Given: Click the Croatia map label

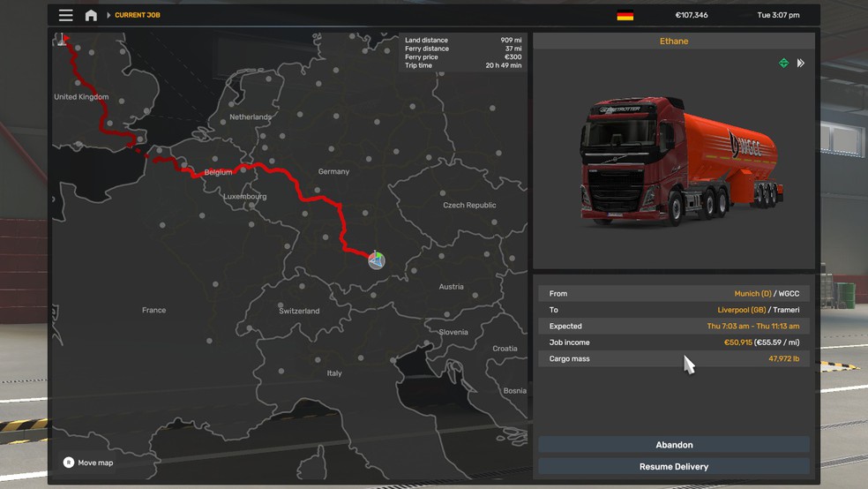Looking at the screenshot, I should (505, 349).
